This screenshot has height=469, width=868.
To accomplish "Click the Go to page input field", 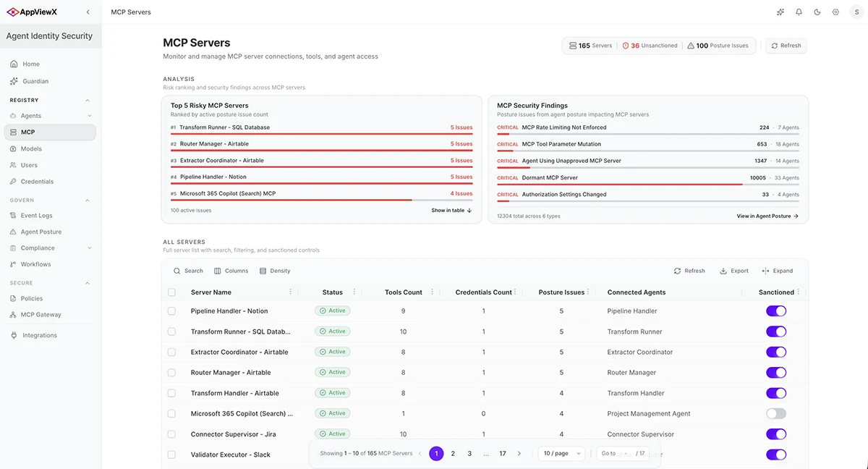I will tap(626, 454).
